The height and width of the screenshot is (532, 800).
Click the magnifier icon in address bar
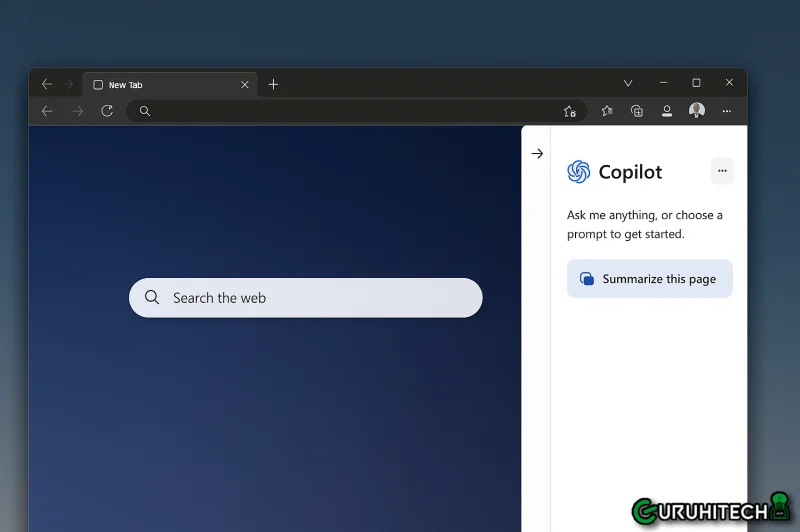click(145, 111)
